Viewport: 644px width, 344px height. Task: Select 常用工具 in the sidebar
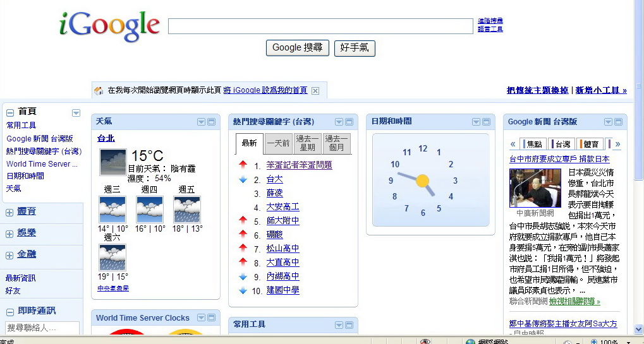[x=21, y=125]
